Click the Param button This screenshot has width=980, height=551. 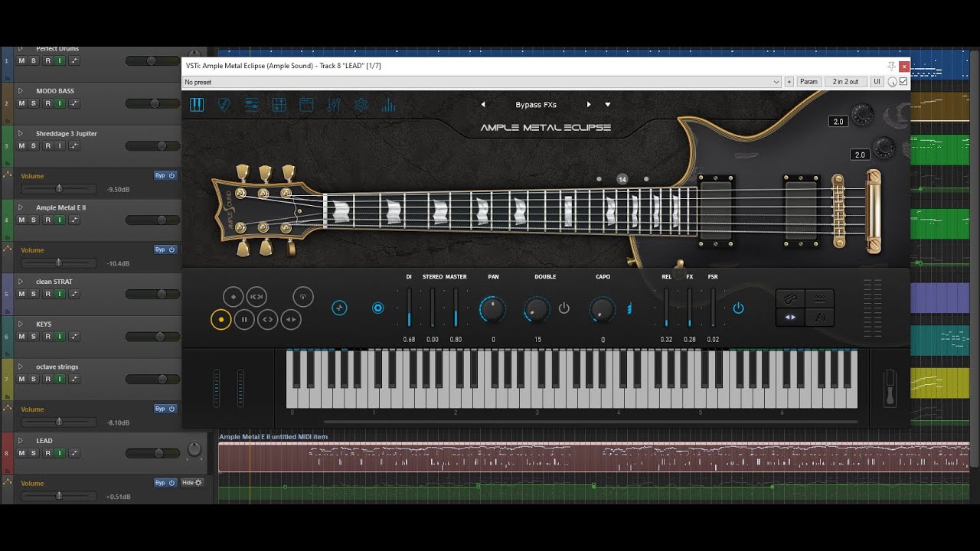[808, 82]
